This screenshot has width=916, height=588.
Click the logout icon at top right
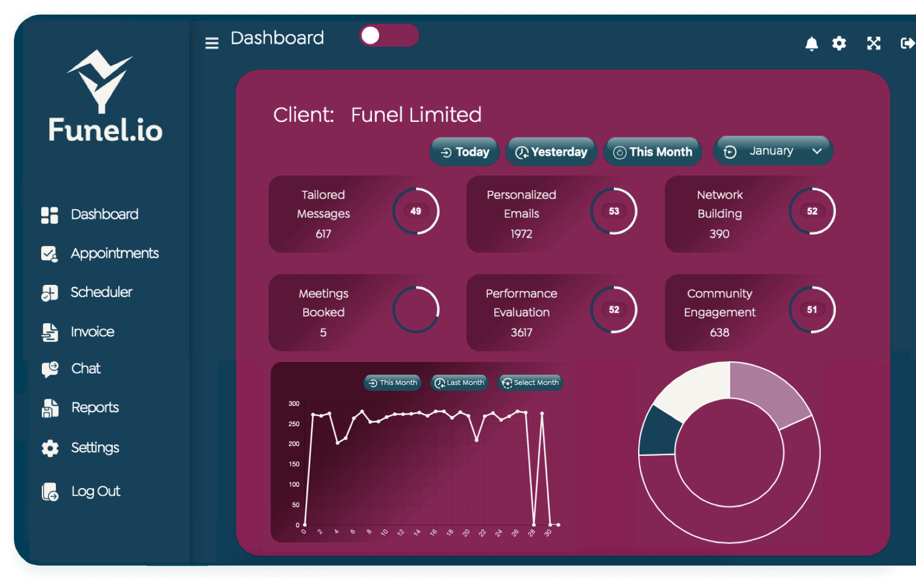tap(906, 43)
